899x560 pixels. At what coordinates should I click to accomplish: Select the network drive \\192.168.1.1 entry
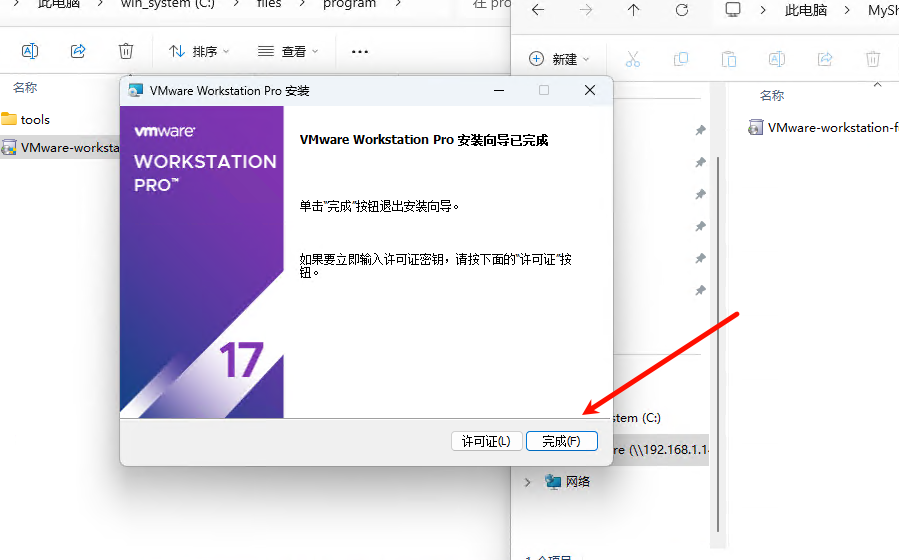point(661,450)
